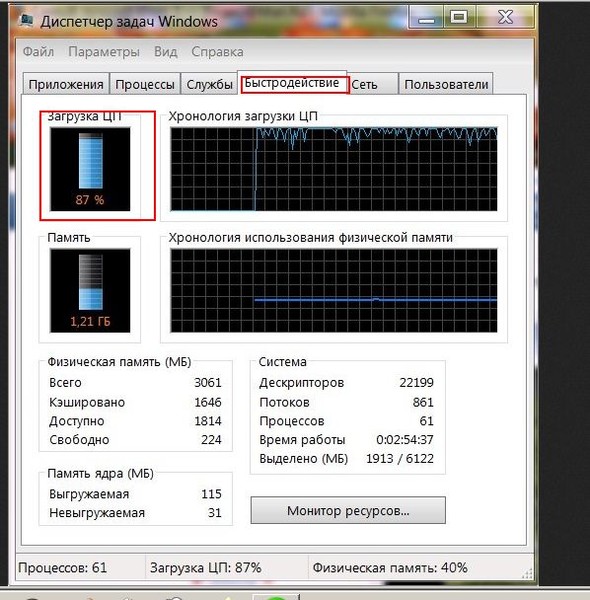Click the CPU usage 87% gauge

tap(90, 169)
